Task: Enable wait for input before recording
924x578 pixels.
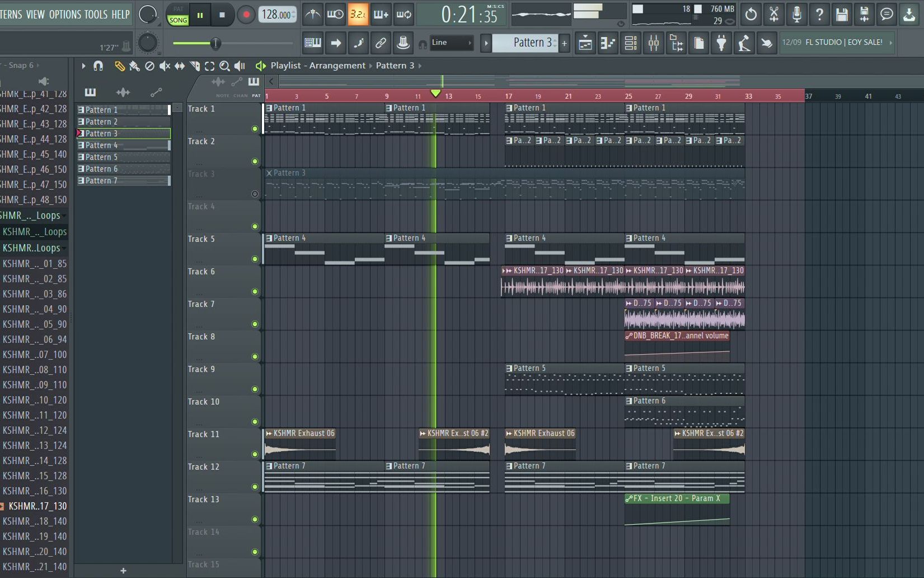Action: 335,15
